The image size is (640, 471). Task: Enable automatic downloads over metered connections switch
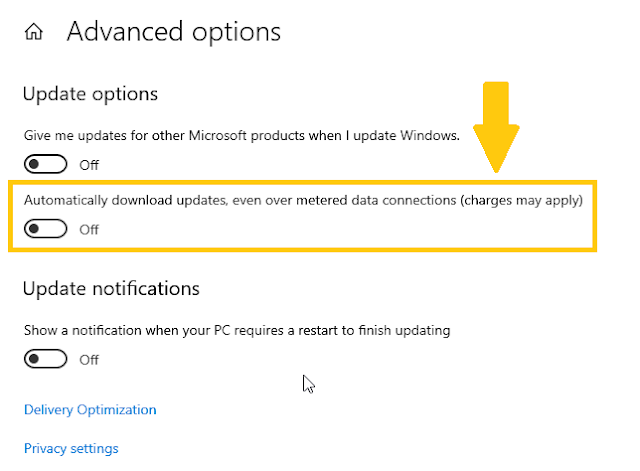point(45,229)
